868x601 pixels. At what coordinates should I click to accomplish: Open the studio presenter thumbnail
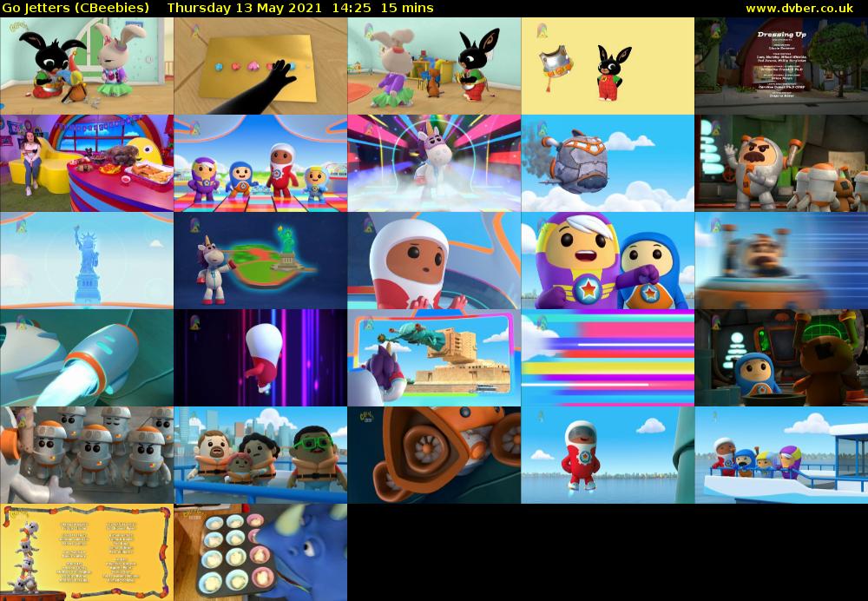87,162
